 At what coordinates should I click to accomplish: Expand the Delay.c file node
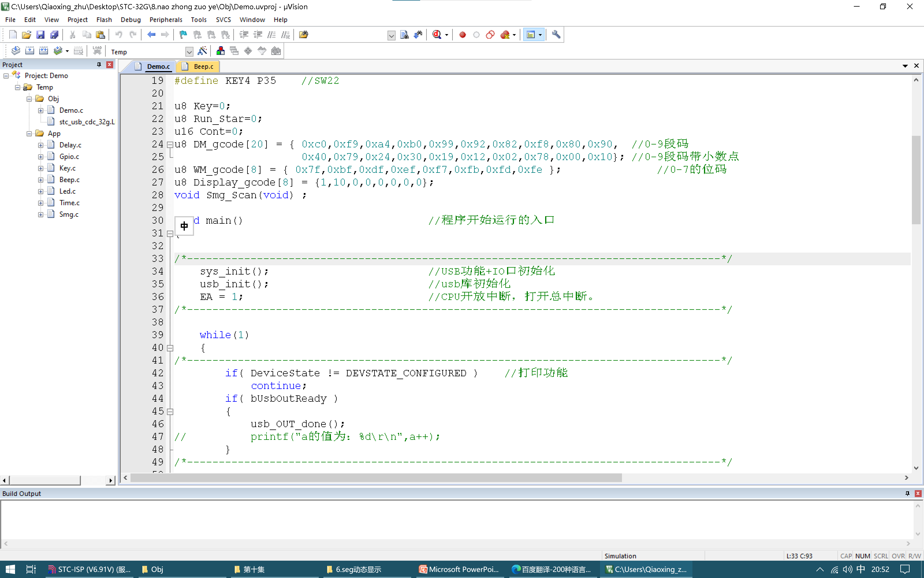(x=40, y=145)
